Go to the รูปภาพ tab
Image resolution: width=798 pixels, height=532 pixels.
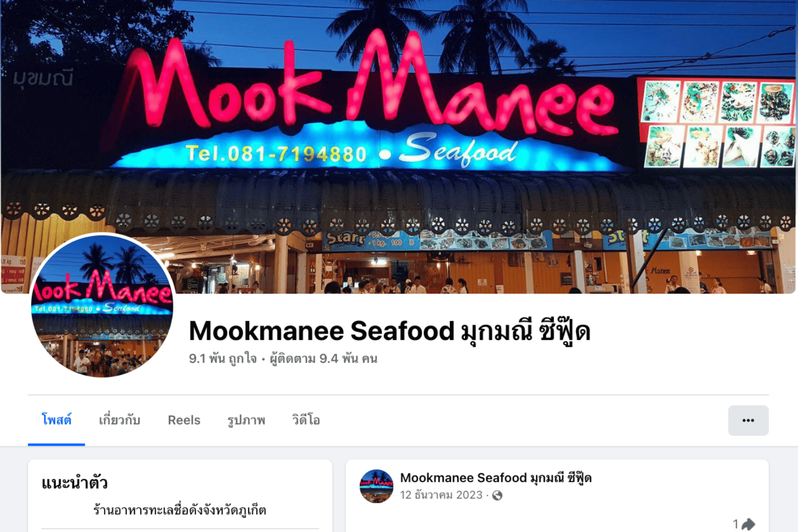click(246, 420)
